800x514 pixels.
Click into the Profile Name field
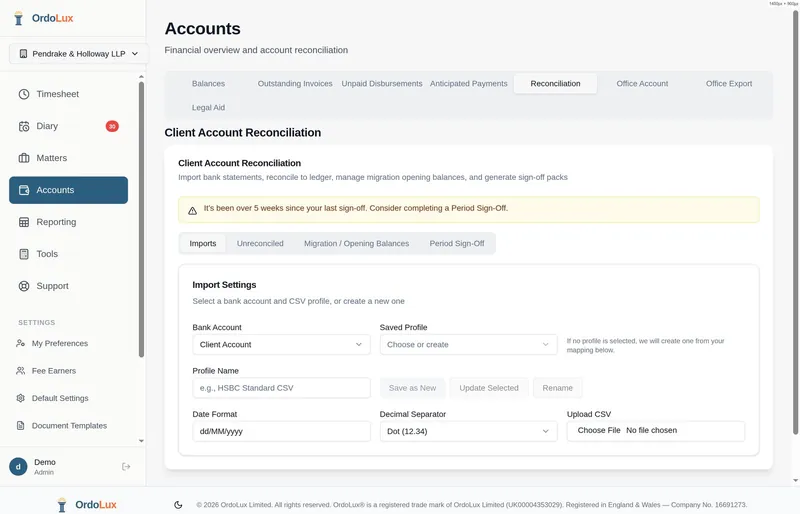tap(281, 388)
